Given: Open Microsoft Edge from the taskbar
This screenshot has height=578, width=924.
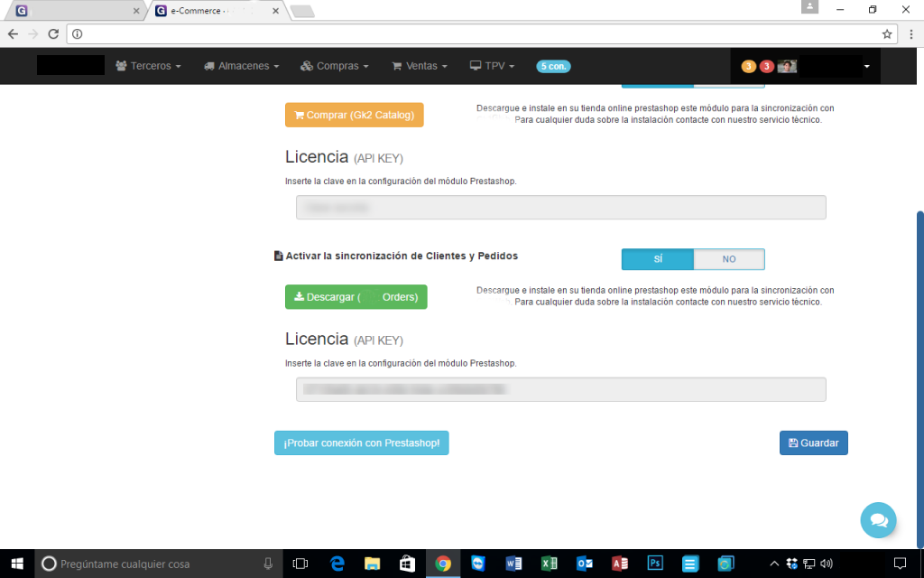Looking at the screenshot, I should click(x=337, y=564).
